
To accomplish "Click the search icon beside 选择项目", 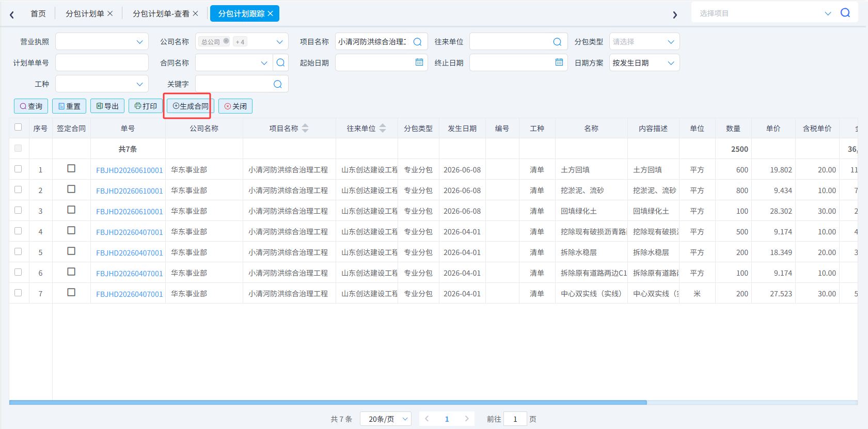I will tap(845, 13).
